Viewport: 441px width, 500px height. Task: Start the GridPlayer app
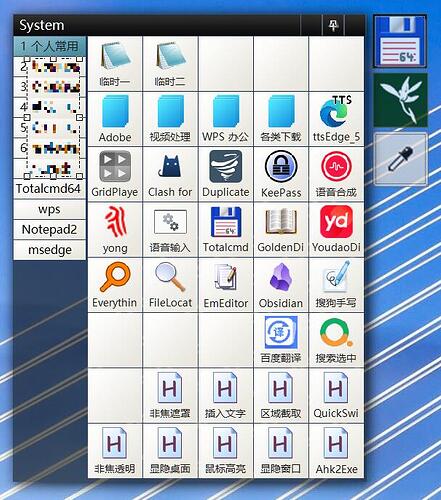click(x=115, y=174)
